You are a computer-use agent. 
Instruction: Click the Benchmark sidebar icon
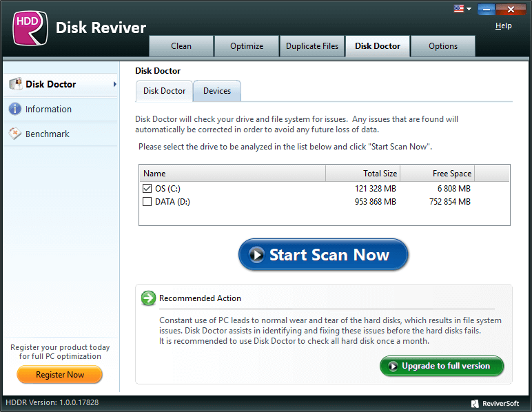pyautogui.click(x=15, y=134)
